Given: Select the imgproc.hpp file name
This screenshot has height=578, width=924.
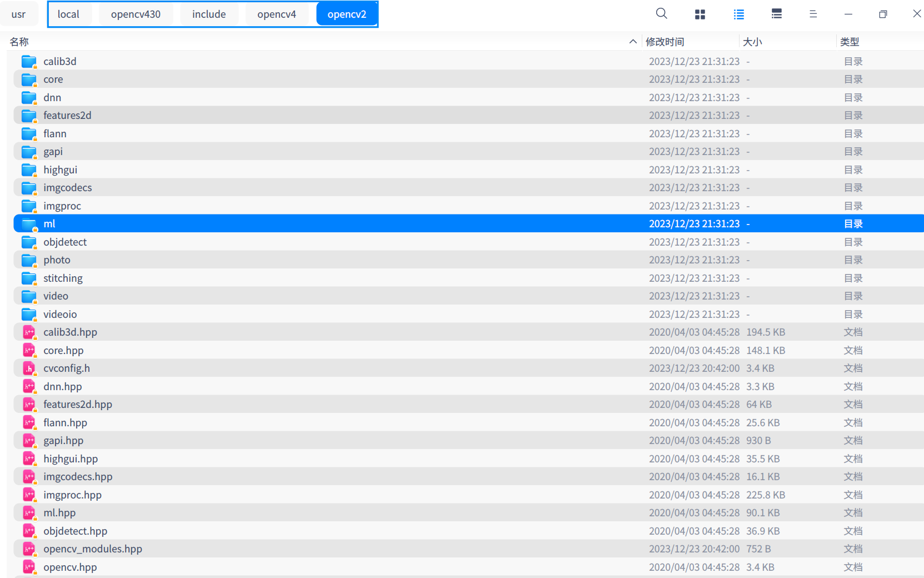Looking at the screenshot, I should point(72,495).
